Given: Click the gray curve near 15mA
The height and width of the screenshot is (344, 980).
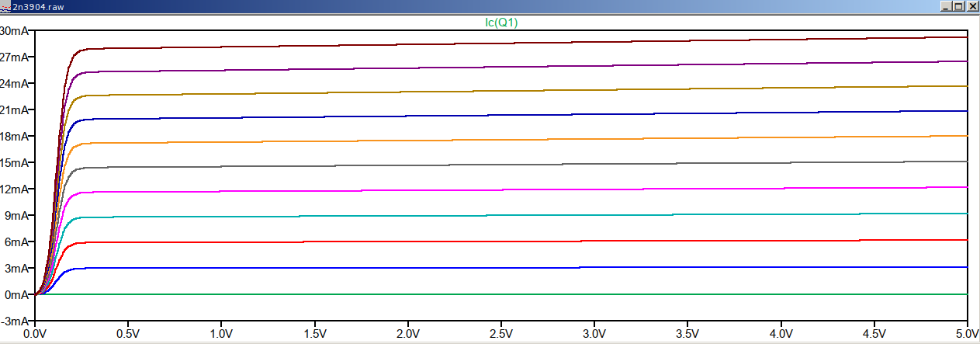Looking at the screenshot, I should 500,165.
